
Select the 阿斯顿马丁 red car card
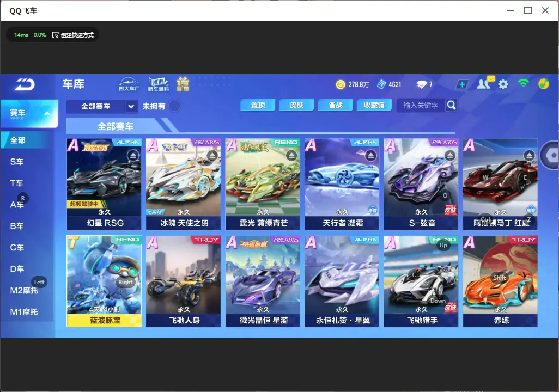tap(500, 184)
